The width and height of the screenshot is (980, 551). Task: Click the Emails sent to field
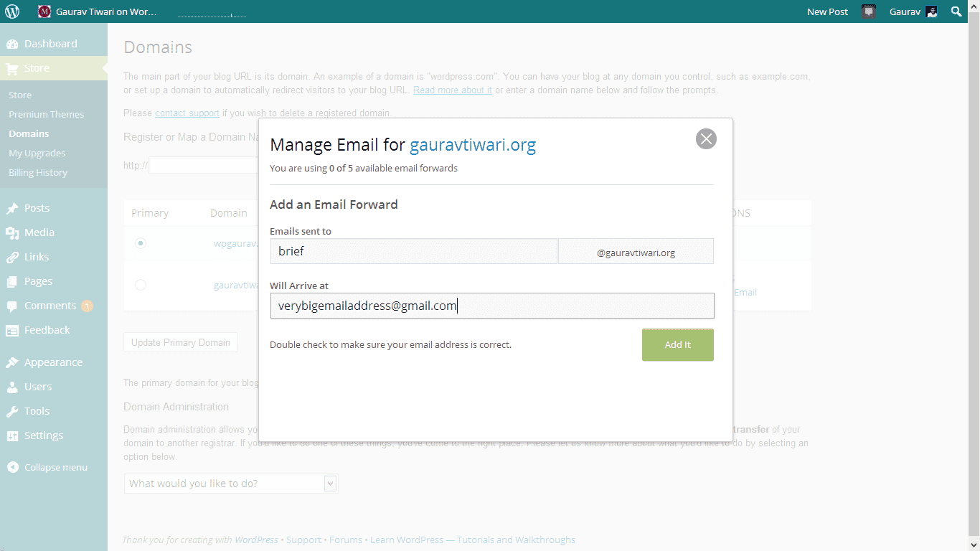point(413,251)
